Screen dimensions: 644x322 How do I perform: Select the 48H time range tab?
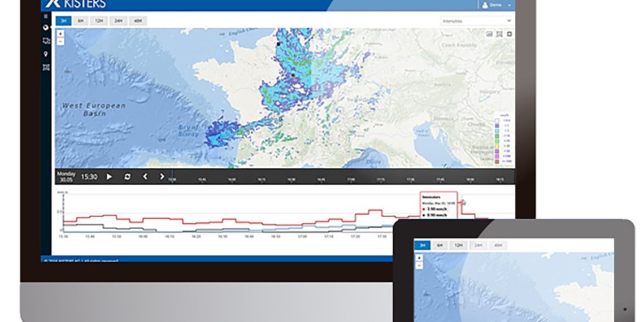point(138,21)
